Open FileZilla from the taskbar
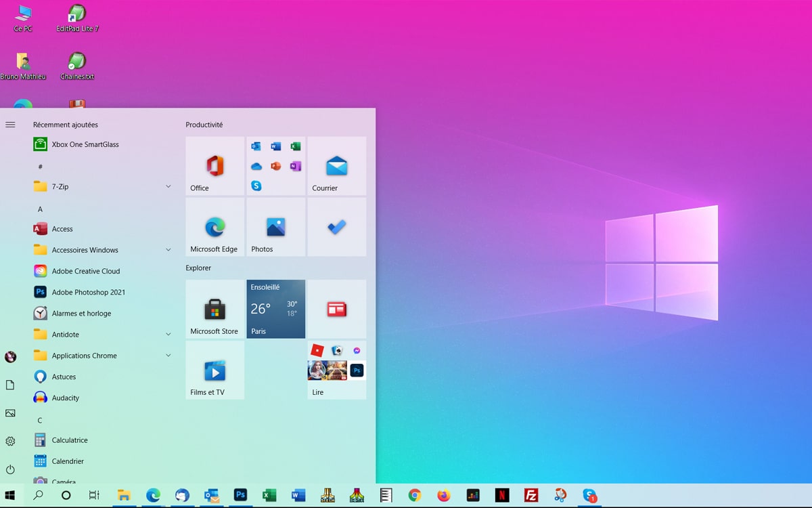 (x=531, y=496)
